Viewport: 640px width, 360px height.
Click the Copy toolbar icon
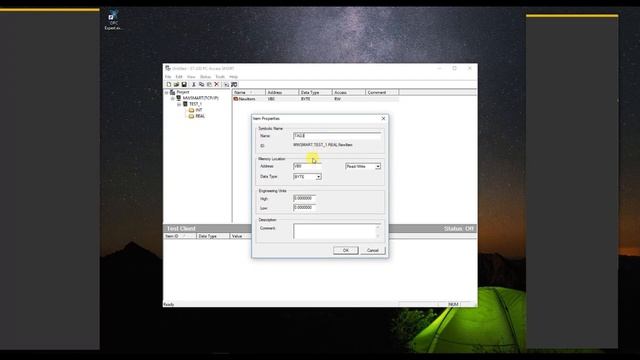click(x=201, y=84)
